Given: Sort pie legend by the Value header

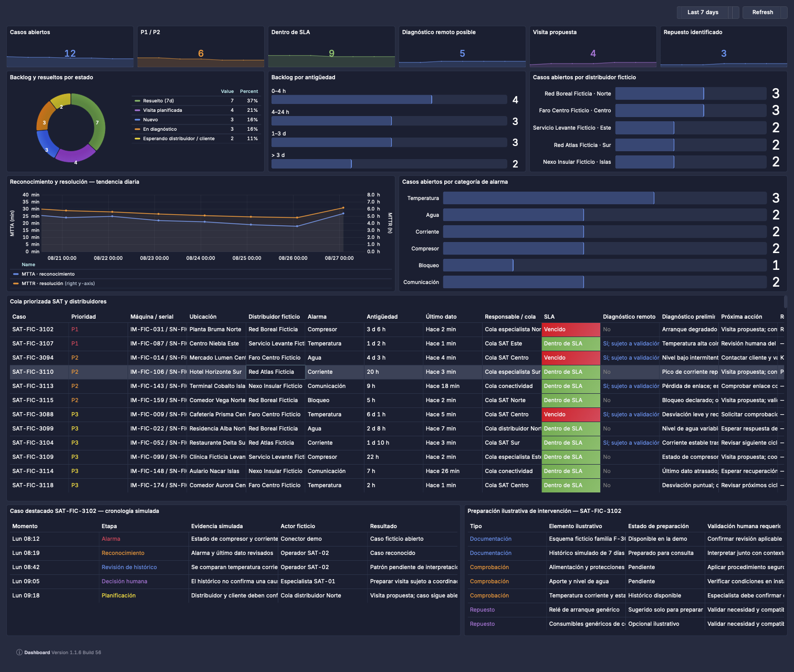Looking at the screenshot, I should point(227,91).
